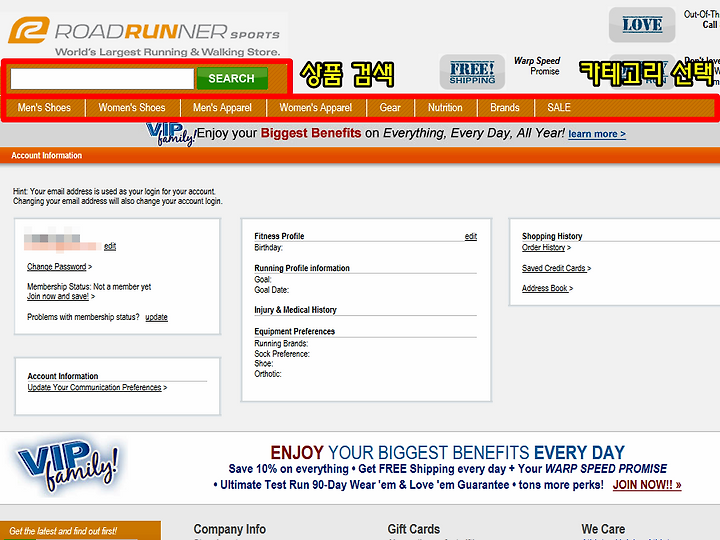This screenshot has height=540, width=720.
Task: Open the Men's Shoes category
Action: (45, 108)
